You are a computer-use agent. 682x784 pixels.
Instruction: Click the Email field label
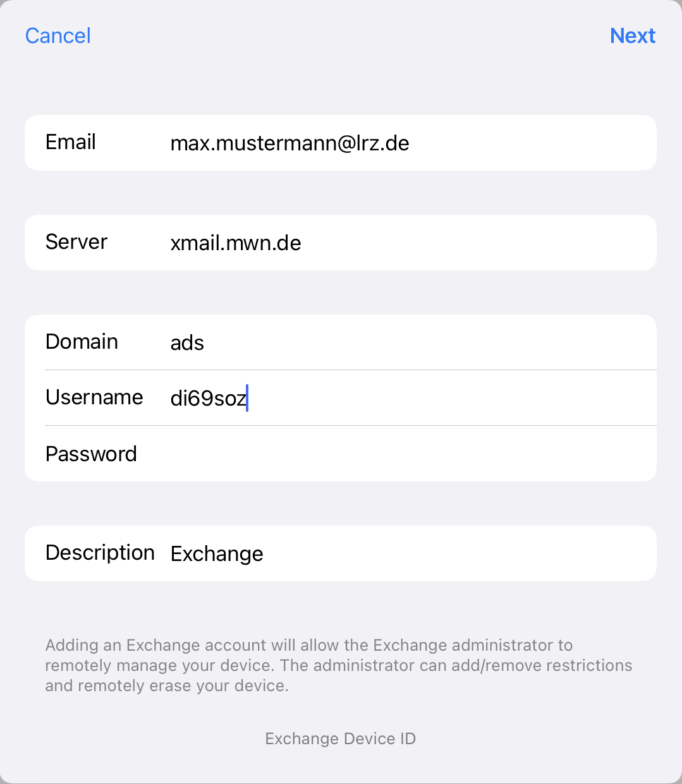[71, 142]
